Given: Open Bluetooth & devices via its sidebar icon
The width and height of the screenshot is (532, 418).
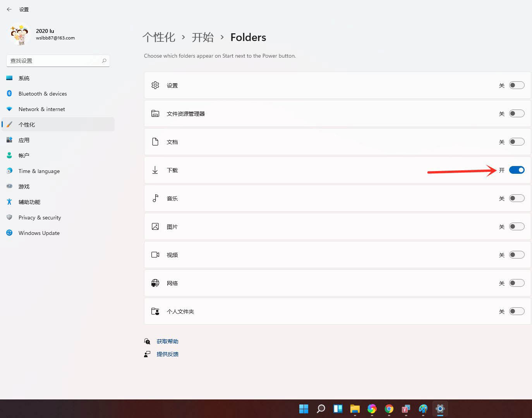Looking at the screenshot, I should [9, 93].
